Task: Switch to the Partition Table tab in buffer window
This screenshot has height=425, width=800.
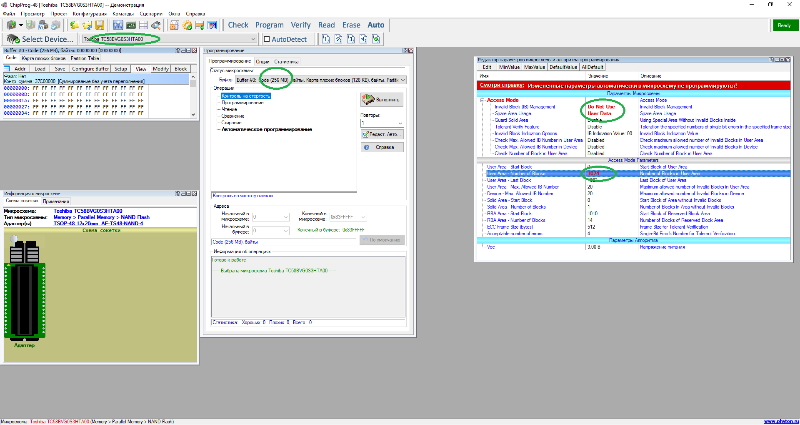Action: tap(85, 58)
